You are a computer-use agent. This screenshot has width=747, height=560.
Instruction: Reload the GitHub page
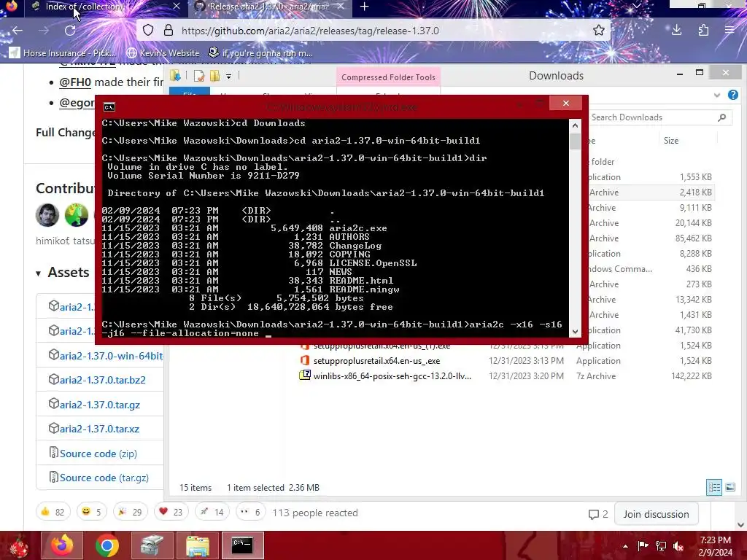pyautogui.click(x=70, y=31)
